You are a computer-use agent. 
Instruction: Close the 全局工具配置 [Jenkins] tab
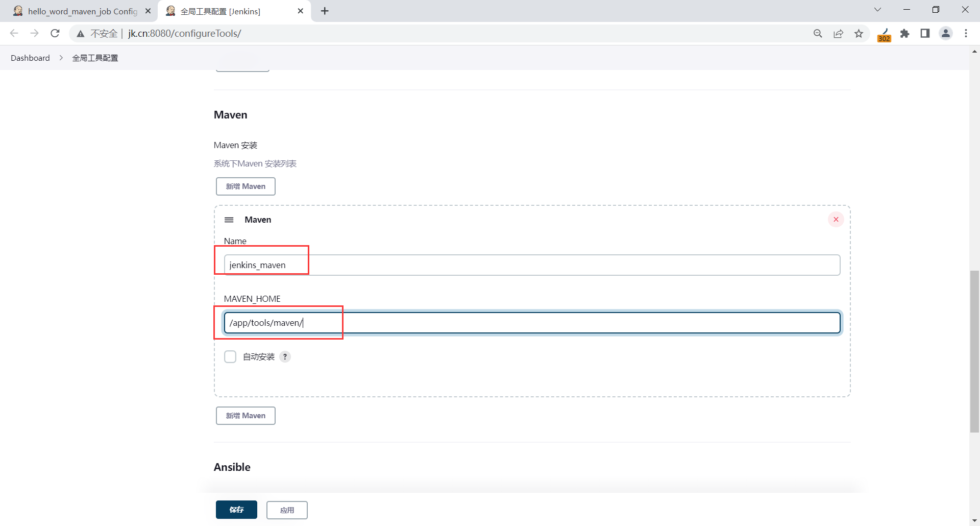(x=301, y=11)
